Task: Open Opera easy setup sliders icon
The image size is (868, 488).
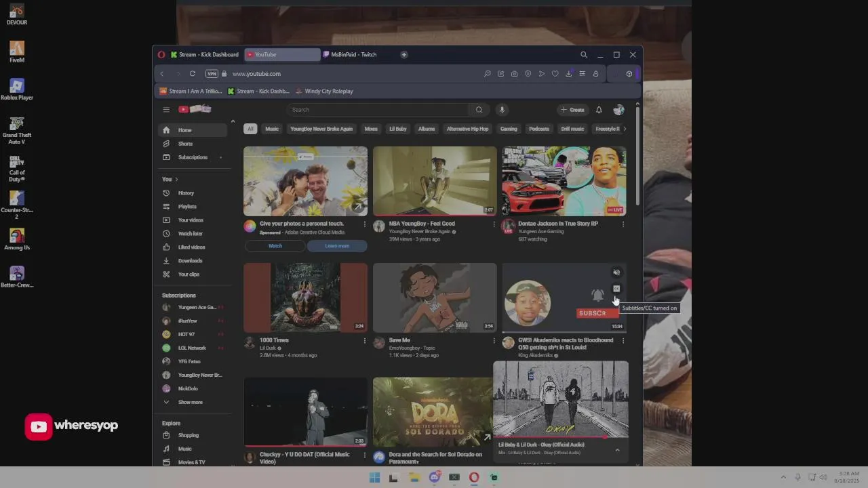Action: click(582, 74)
